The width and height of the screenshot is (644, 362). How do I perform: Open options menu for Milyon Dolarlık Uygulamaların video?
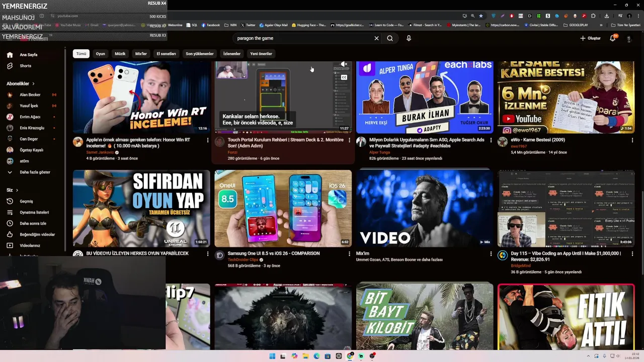coord(491,140)
